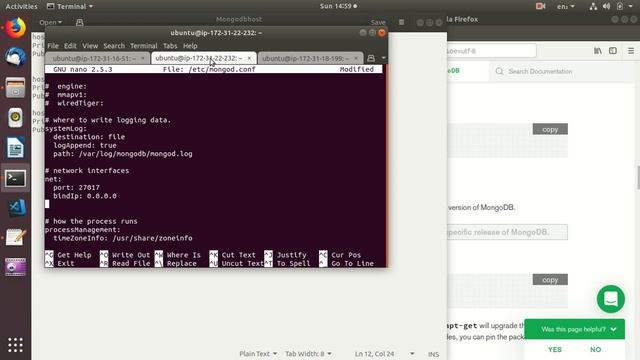This screenshot has width=640, height=360.
Task: Open Plain Text language selector
Action: point(258,354)
